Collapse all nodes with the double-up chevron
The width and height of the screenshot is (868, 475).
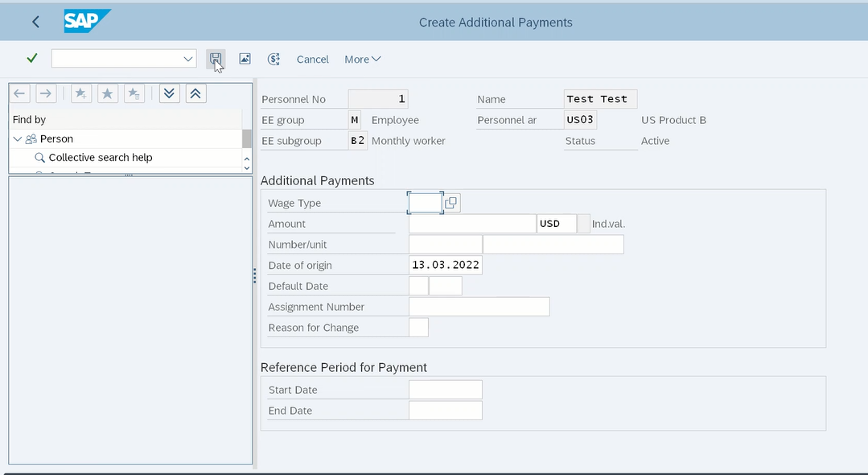(195, 93)
